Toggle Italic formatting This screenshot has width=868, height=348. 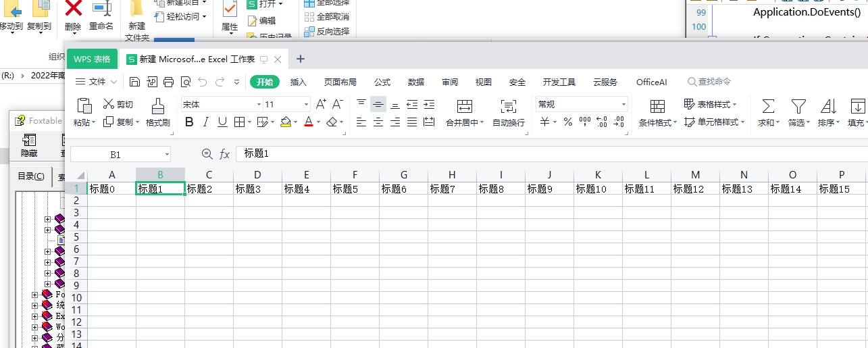(206, 122)
